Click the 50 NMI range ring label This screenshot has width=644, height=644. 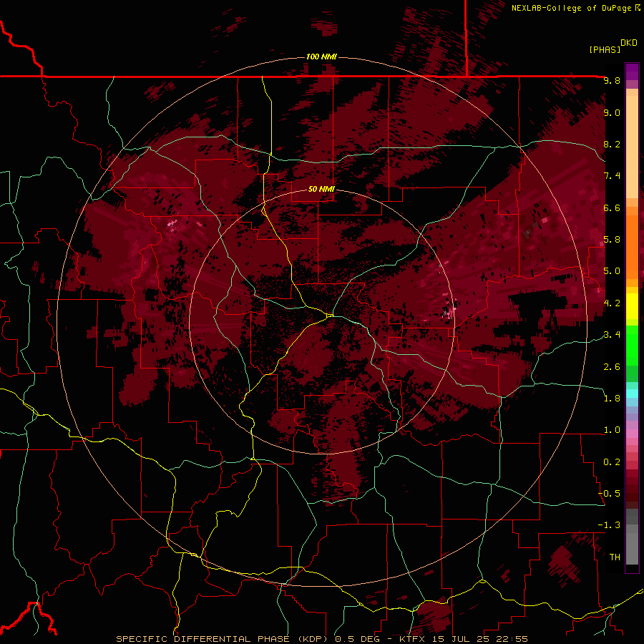321,190
